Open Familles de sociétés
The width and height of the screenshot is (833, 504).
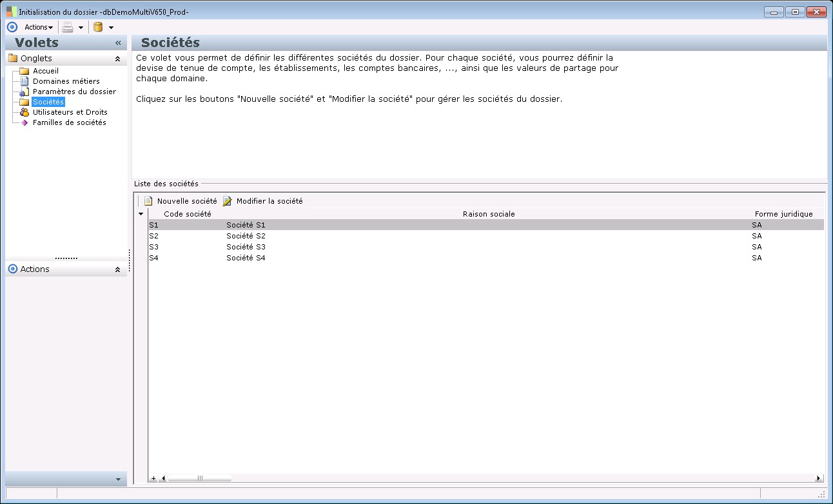(70, 122)
